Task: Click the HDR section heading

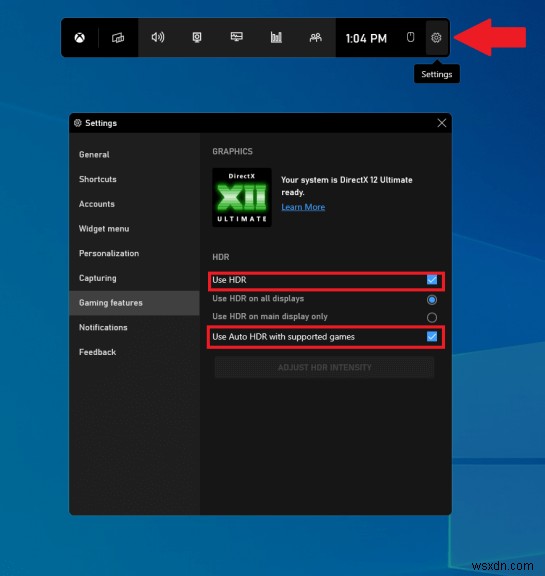Action: click(x=221, y=257)
